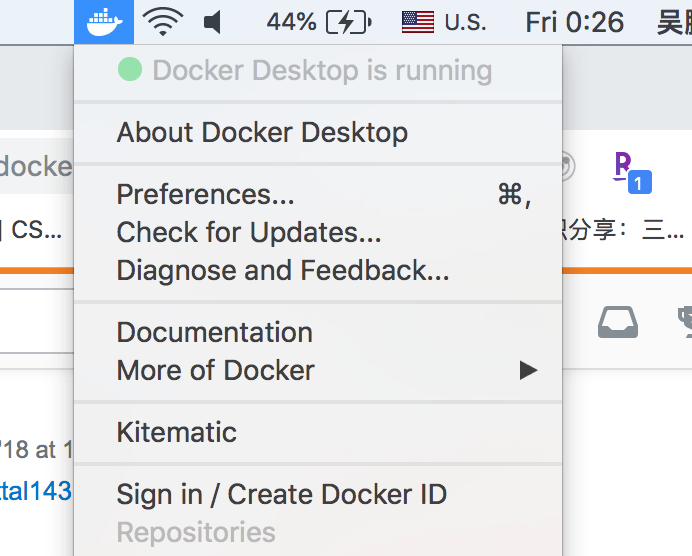
Task: Click the green Docker running status dot
Action: coord(130,70)
